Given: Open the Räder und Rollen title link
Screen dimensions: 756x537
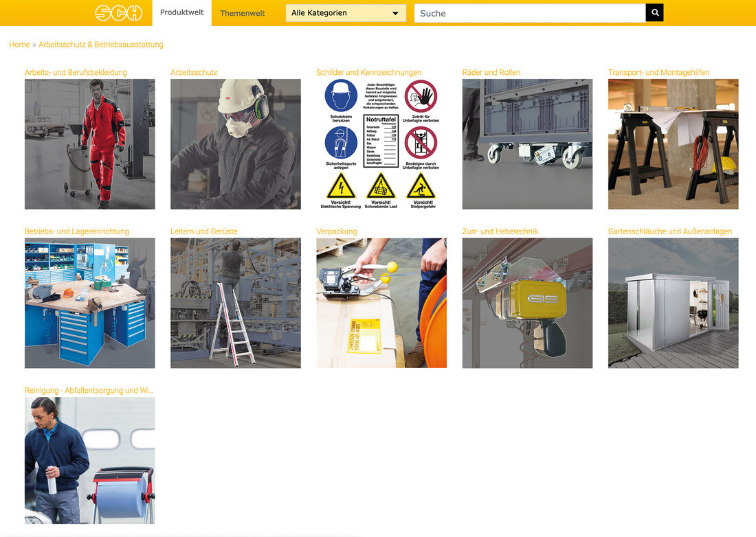Looking at the screenshot, I should point(491,72).
